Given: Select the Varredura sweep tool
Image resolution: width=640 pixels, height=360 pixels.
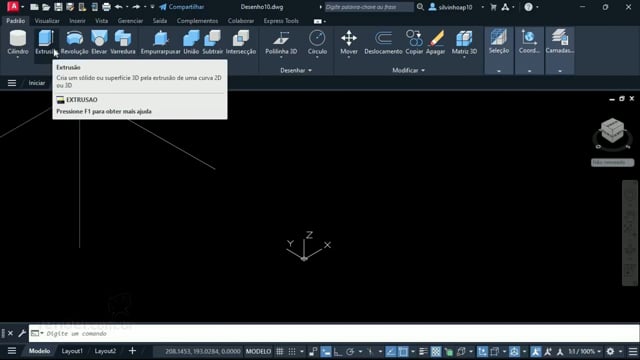Looking at the screenshot, I should coord(123,42).
